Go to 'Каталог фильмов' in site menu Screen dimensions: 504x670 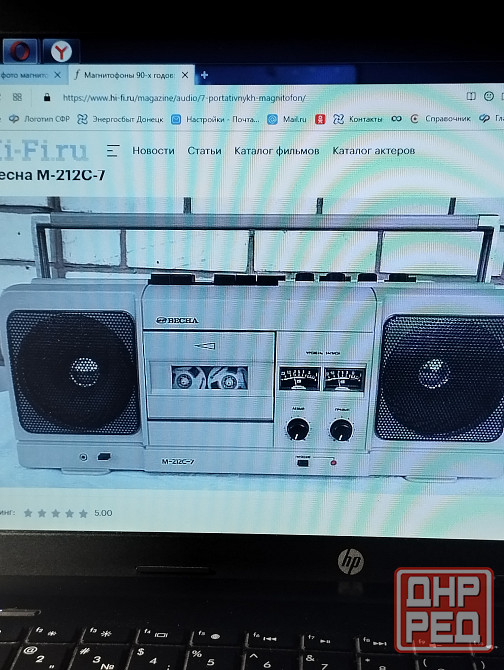click(277, 151)
